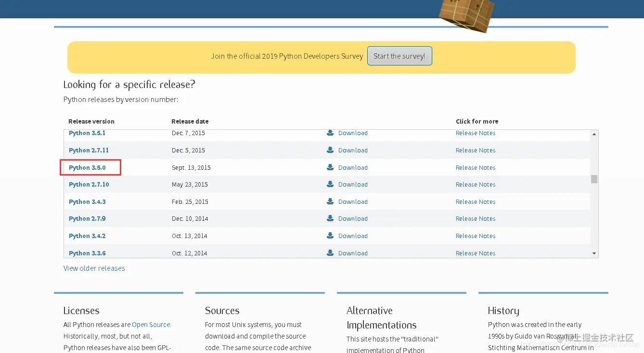Click the Release version column header
Screen dimensions: 644x353
tap(91, 121)
